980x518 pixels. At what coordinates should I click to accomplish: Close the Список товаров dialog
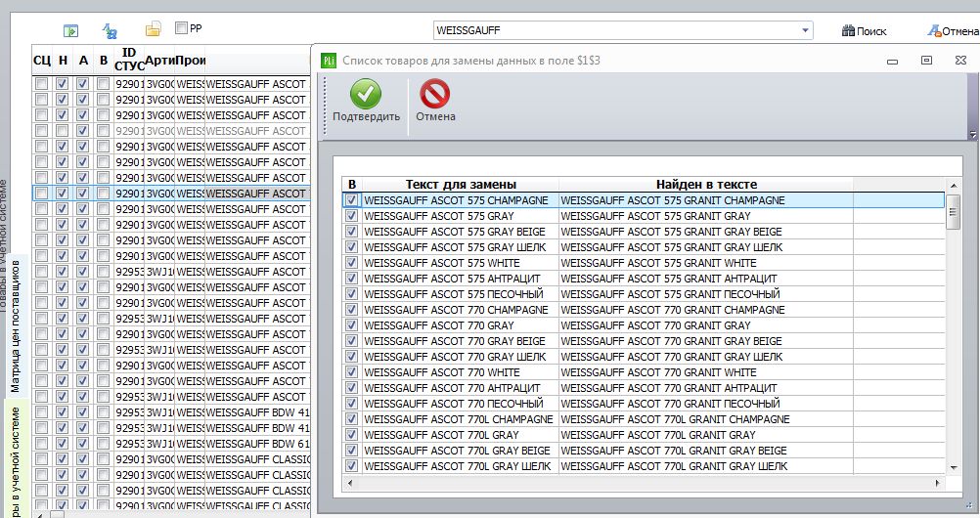click(961, 60)
